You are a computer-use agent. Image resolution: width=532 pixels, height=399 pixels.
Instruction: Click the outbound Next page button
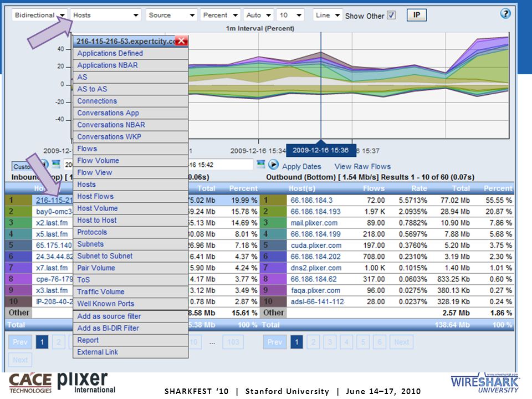tap(401, 342)
